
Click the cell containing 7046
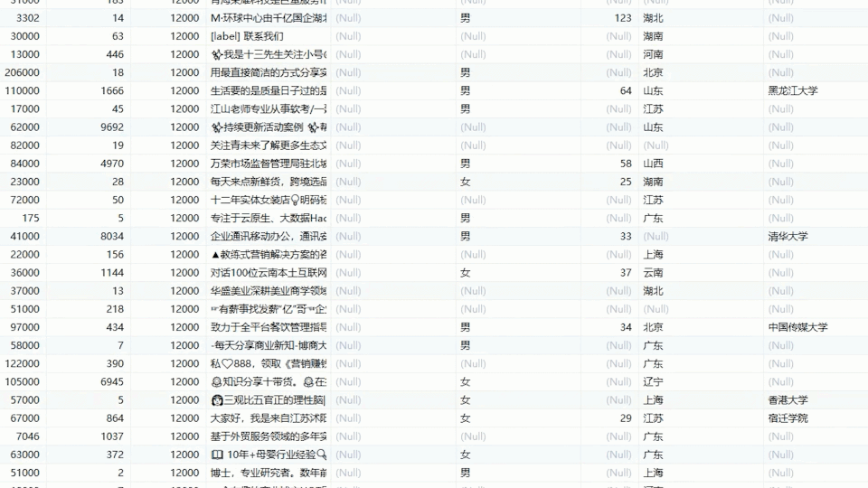click(x=28, y=436)
